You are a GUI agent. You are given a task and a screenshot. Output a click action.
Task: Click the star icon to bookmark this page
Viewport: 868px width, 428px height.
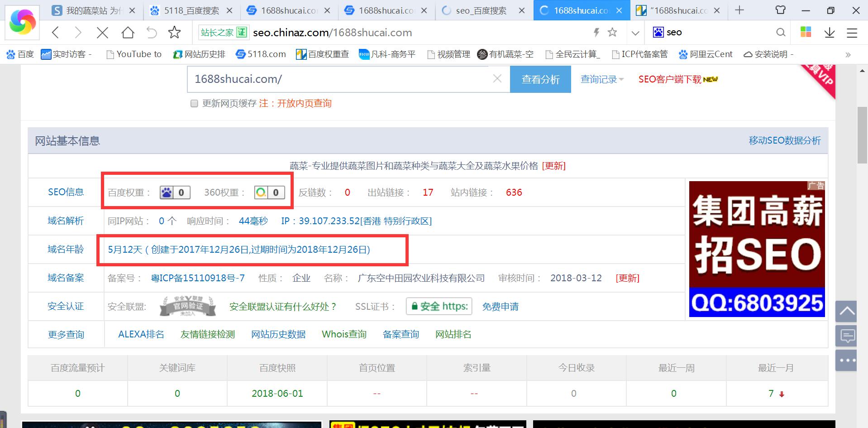coord(174,32)
